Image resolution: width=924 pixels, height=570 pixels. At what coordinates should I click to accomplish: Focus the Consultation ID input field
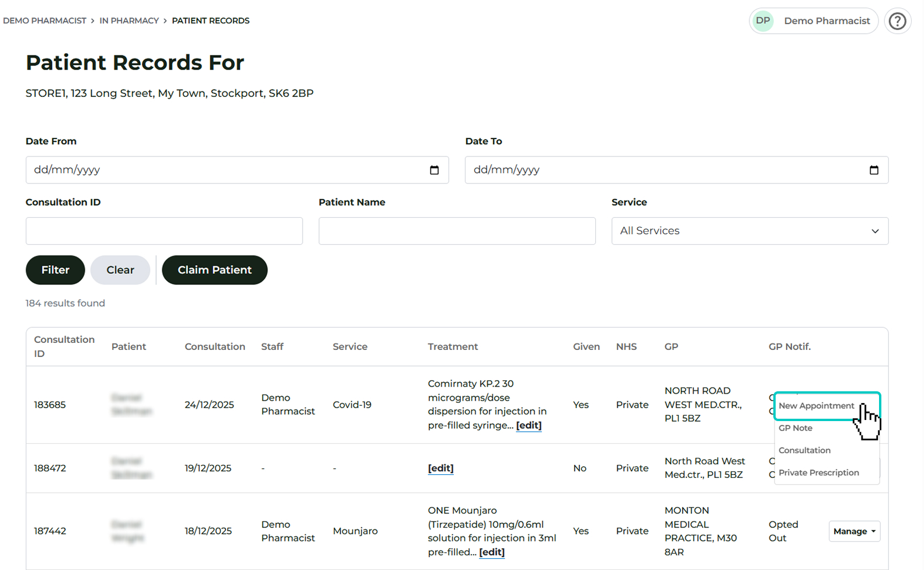point(164,231)
